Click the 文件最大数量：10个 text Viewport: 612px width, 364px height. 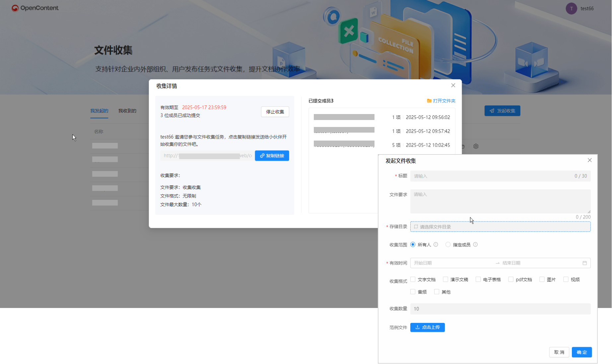181,205
